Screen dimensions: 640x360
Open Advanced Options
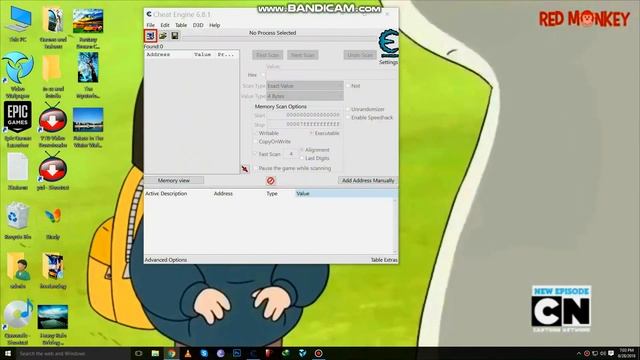(x=166, y=260)
